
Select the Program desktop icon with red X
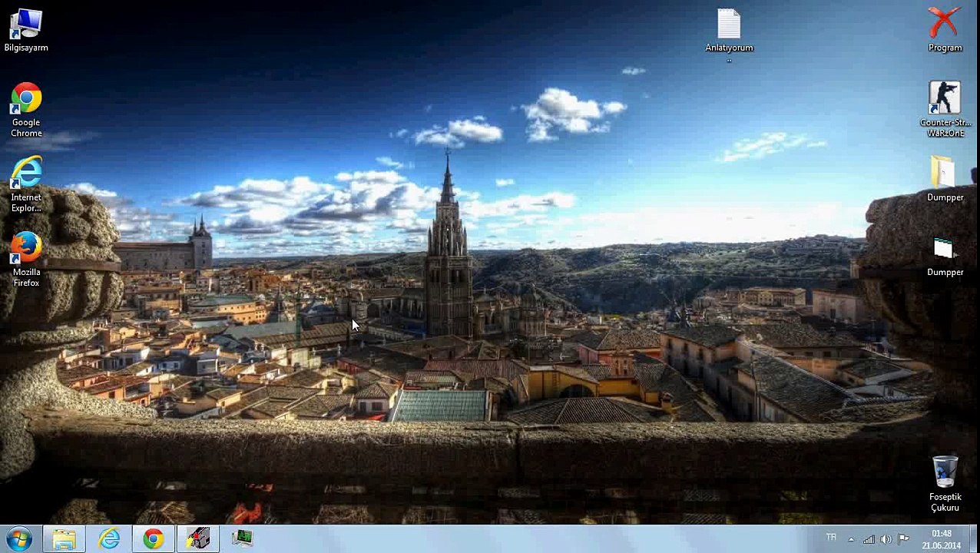tap(945, 30)
